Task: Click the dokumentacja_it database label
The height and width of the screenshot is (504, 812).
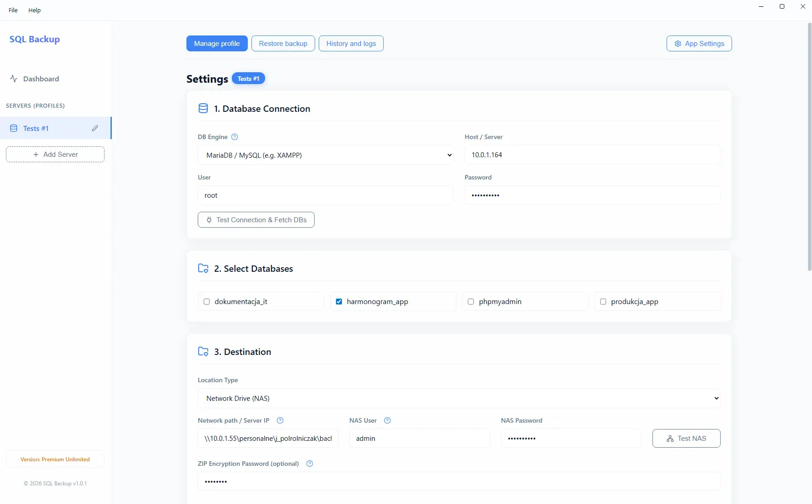Action: pos(241,301)
